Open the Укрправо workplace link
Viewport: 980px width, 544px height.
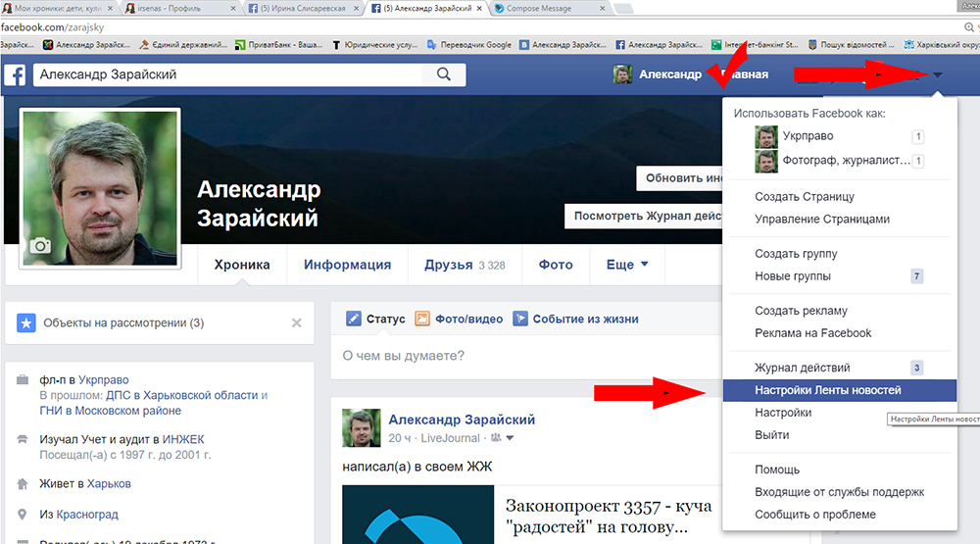103,379
